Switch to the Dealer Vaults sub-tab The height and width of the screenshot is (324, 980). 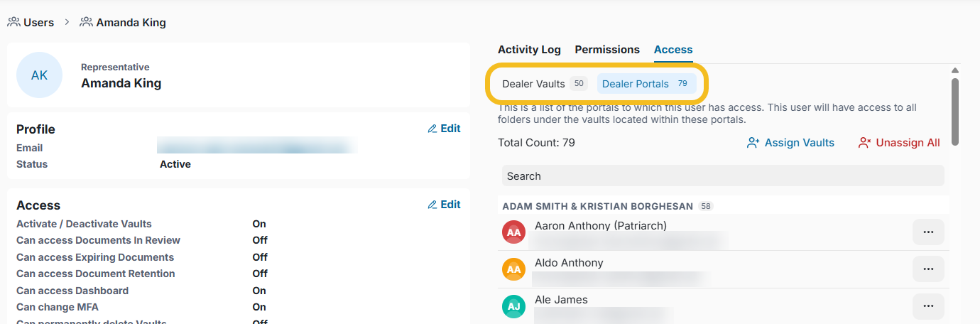543,84
